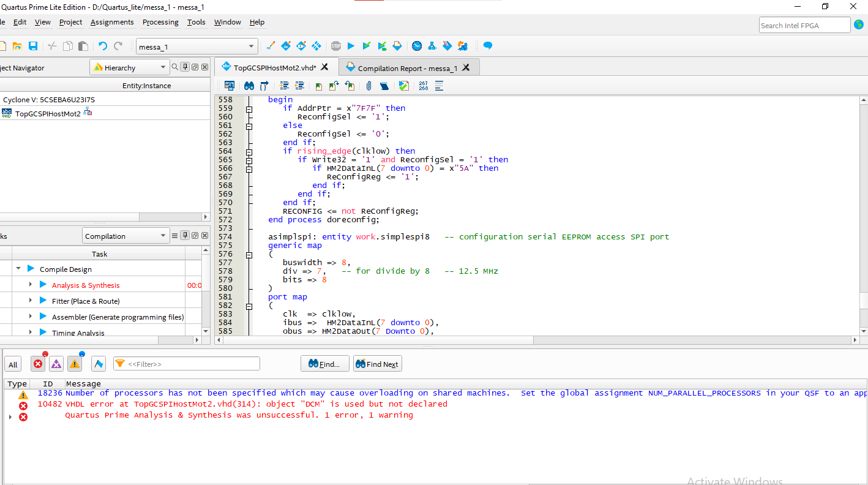This screenshot has width=868, height=485.
Task: Expand Timing Analysis task
Action: [31, 333]
